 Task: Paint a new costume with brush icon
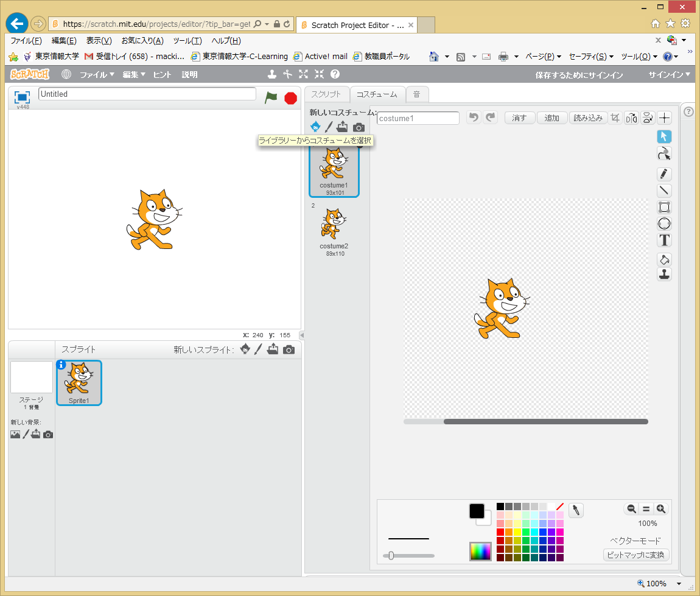click(329, 127)
